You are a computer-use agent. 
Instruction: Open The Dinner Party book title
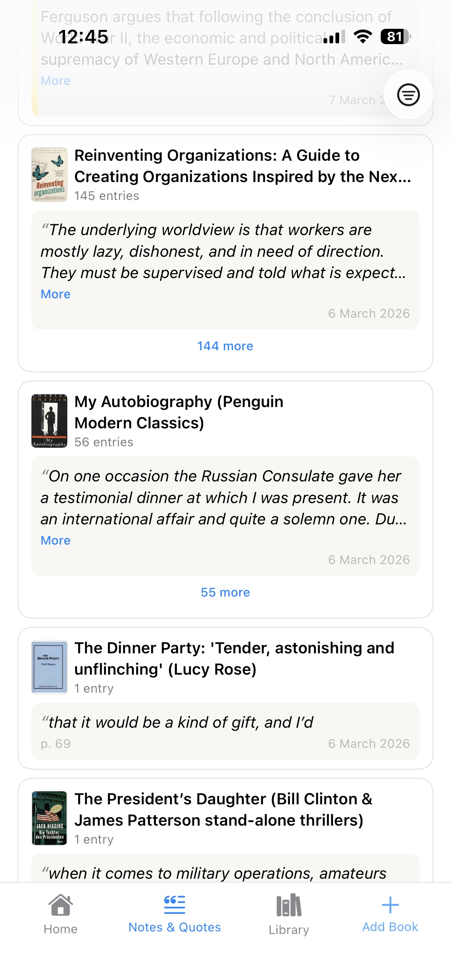234,659
